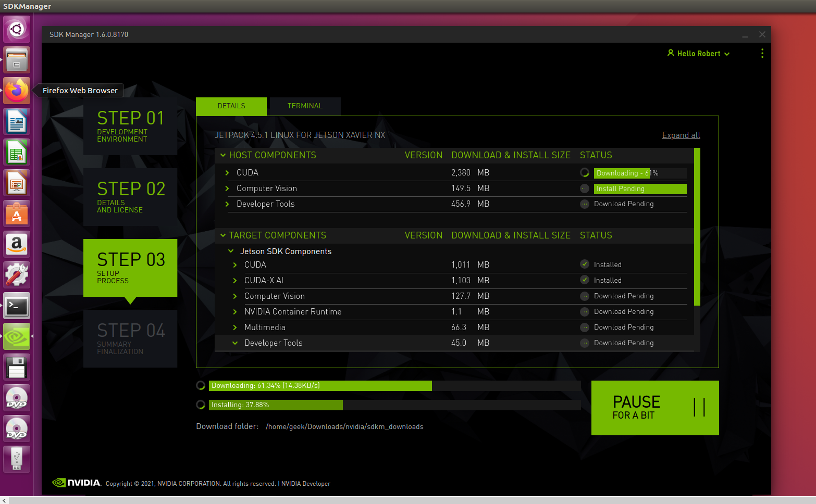Screen dimensions: 816x504
Task: Open Ubuntu Software center icon
Action: click(17, 213)
